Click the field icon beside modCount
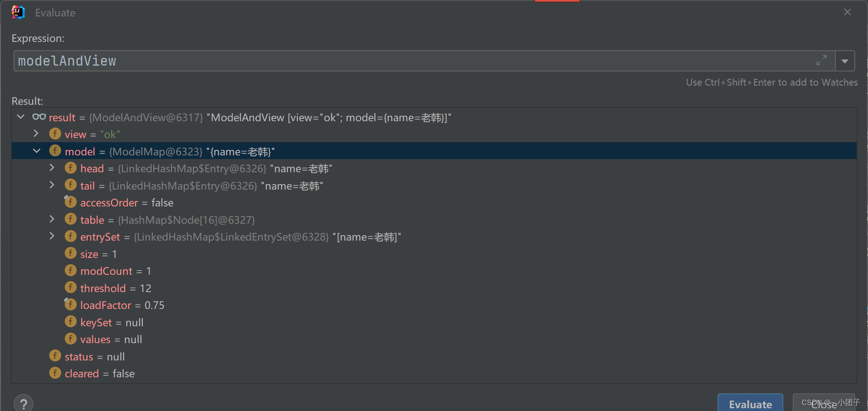Screen dimensions: 868x411 click(x=71, y=271)
